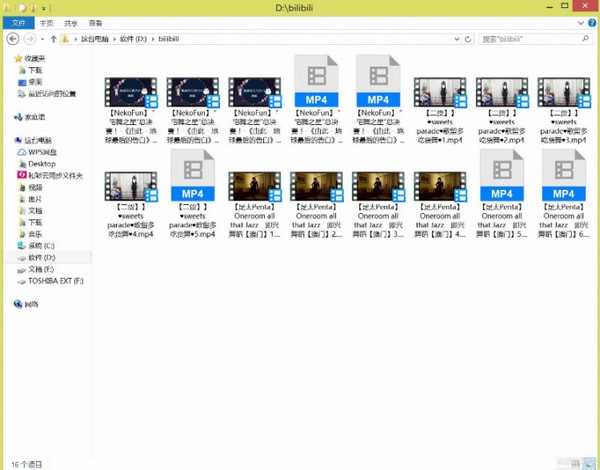Select the sweets parade 1.mp4 video file

click(x=440, y=110)
